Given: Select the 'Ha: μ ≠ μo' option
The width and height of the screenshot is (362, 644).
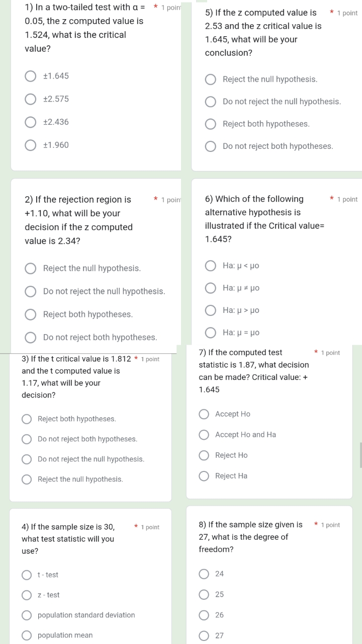Looking at the screenshot, I should point(212,288).
